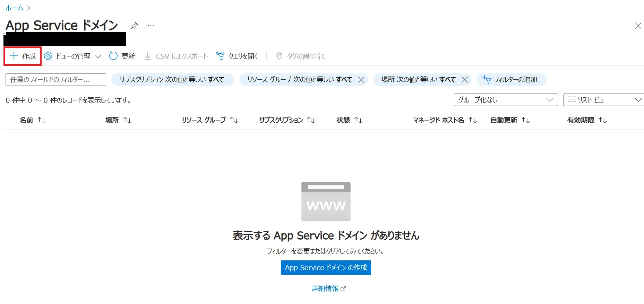Click the 作成 create button
The image size is (644, 304).
click(23, 56)
